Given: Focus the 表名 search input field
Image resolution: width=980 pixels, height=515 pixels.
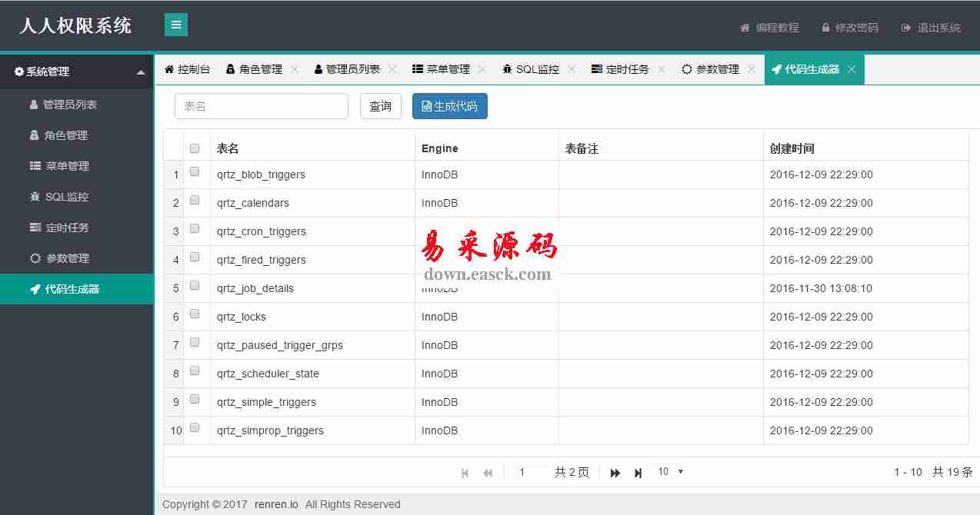Looking at the screenshot, I should (262, 106).
